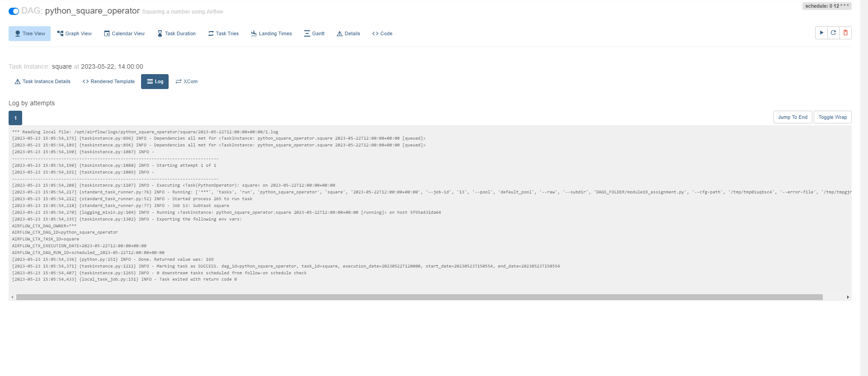Click the 'Started process 265 to run task' line
The width and height of the screenshot is (868, 376).
tap(132, 199)
